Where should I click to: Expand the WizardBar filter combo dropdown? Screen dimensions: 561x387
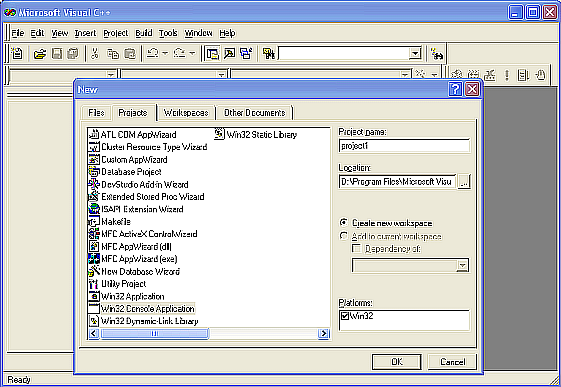coord(221,75)
